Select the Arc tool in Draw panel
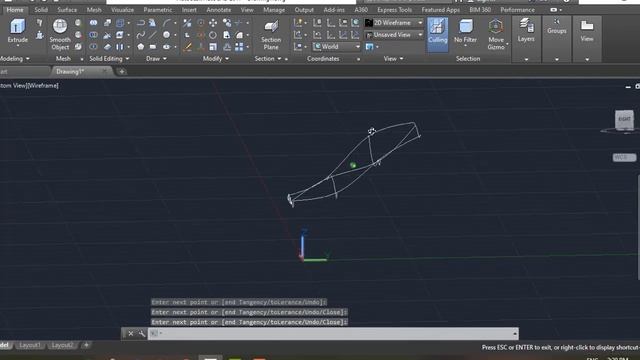This screenshot has width=640, height=360. 167,23
